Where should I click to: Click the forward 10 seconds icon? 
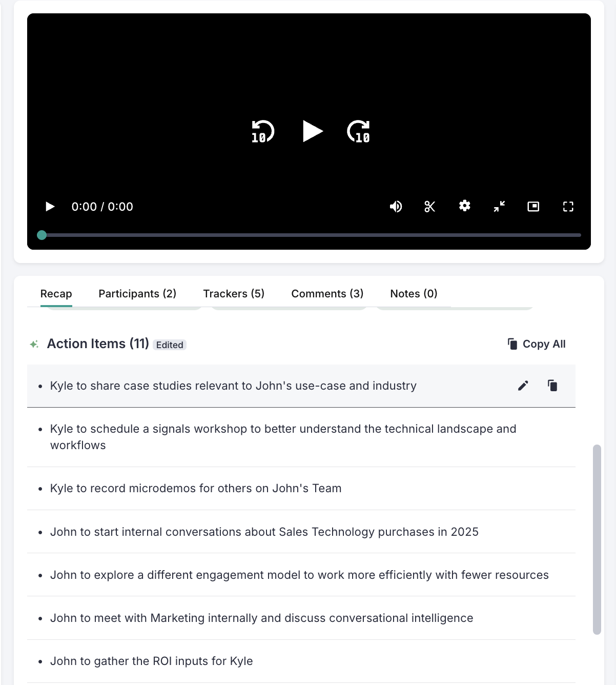coord(359,131)
